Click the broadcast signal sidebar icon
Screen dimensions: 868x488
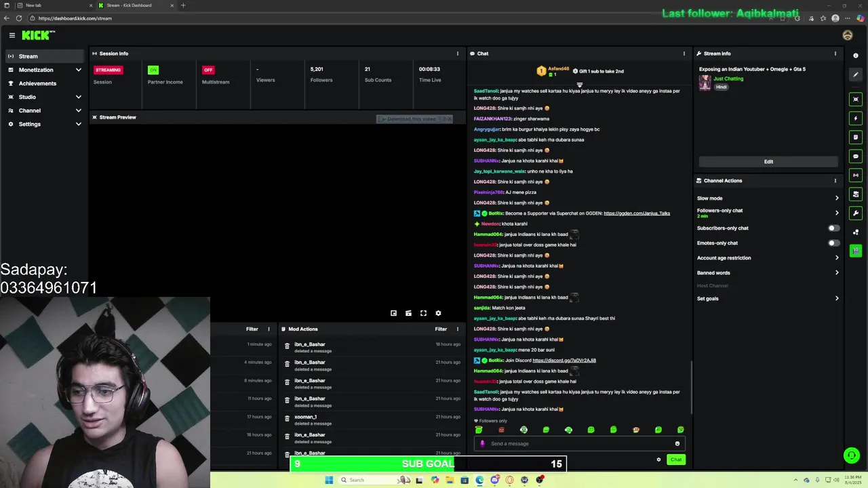(x=856, y=176)
